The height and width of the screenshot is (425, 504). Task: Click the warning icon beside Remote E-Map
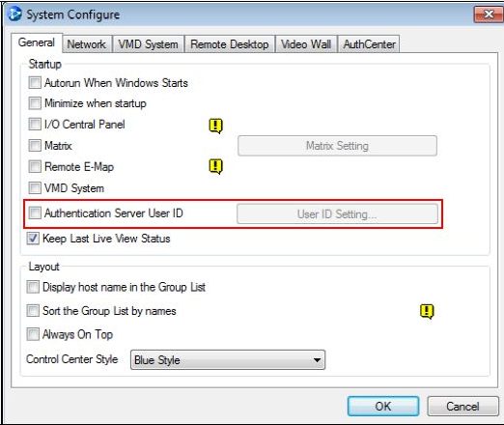[215, 167]
